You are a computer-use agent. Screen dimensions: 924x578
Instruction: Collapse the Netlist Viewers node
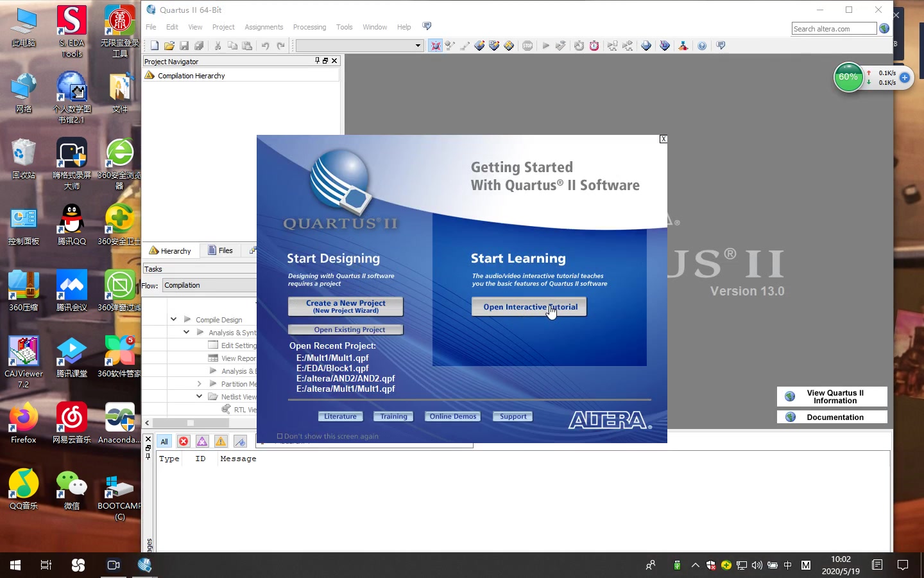click(x=199, y=396)
